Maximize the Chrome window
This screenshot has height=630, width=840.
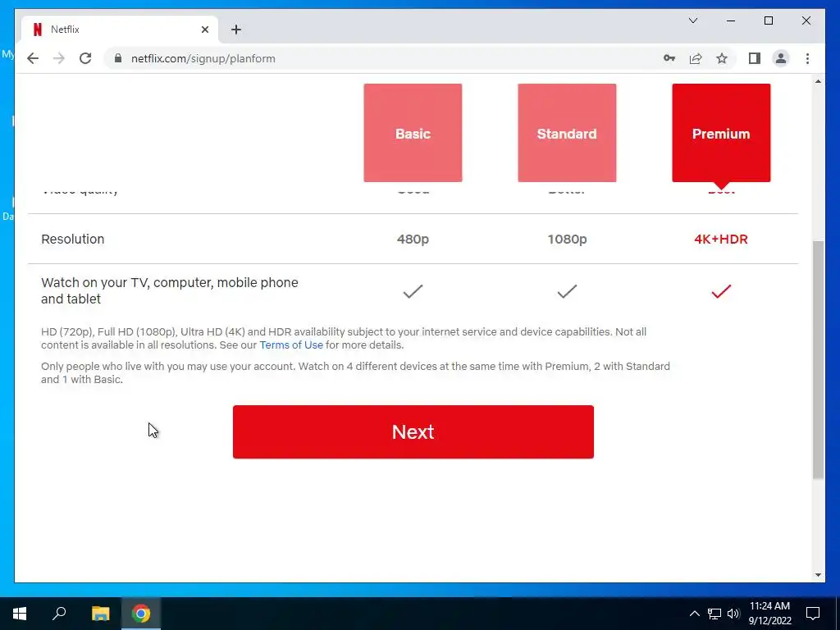tap(768, 21)
